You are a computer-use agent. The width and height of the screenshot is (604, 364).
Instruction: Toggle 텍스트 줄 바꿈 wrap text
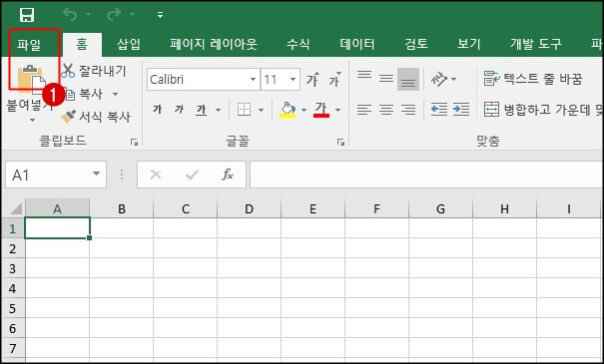click(x=533, y=79)
